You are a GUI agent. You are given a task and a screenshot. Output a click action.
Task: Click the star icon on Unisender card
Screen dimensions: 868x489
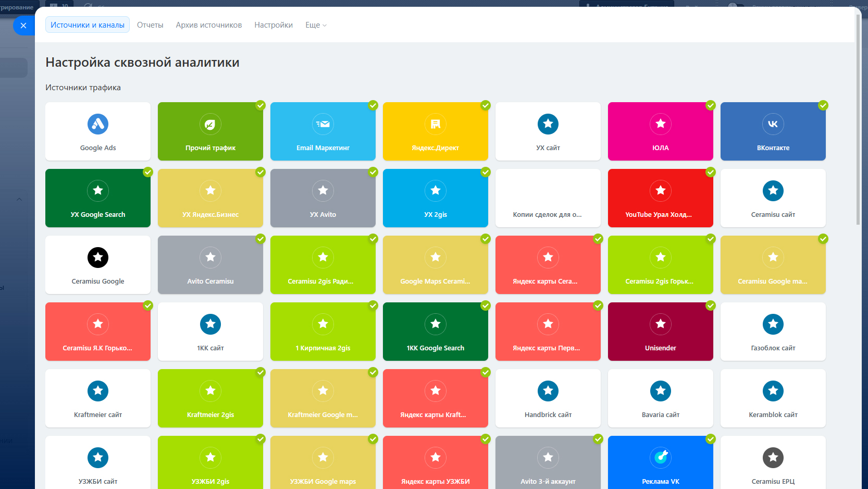[x=661, y=324]
